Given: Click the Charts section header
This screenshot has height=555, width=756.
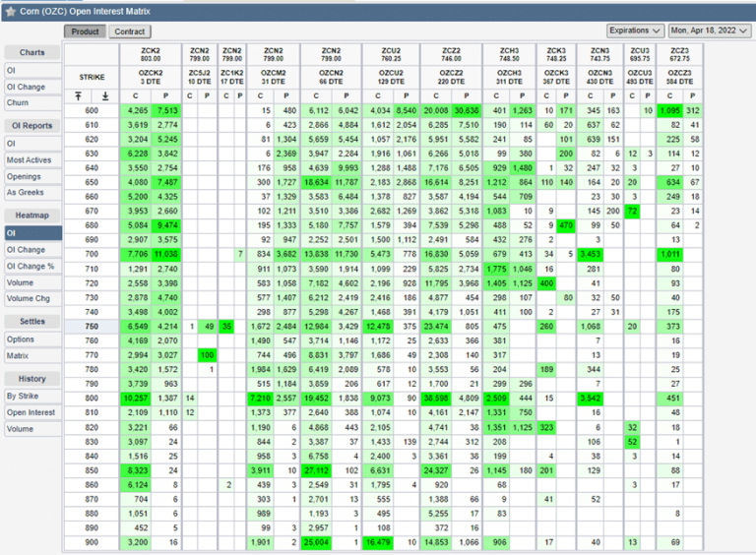Looking at the screenshot, I should pyautogui.click(x=32, y=52).
